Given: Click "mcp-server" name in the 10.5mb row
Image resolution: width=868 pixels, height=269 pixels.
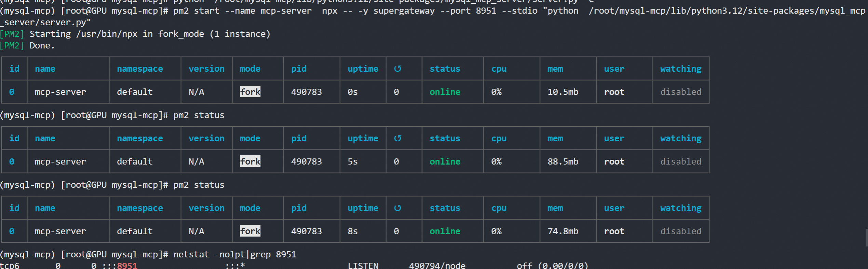Looking at the screenshot, I should [x=60, y=92].
